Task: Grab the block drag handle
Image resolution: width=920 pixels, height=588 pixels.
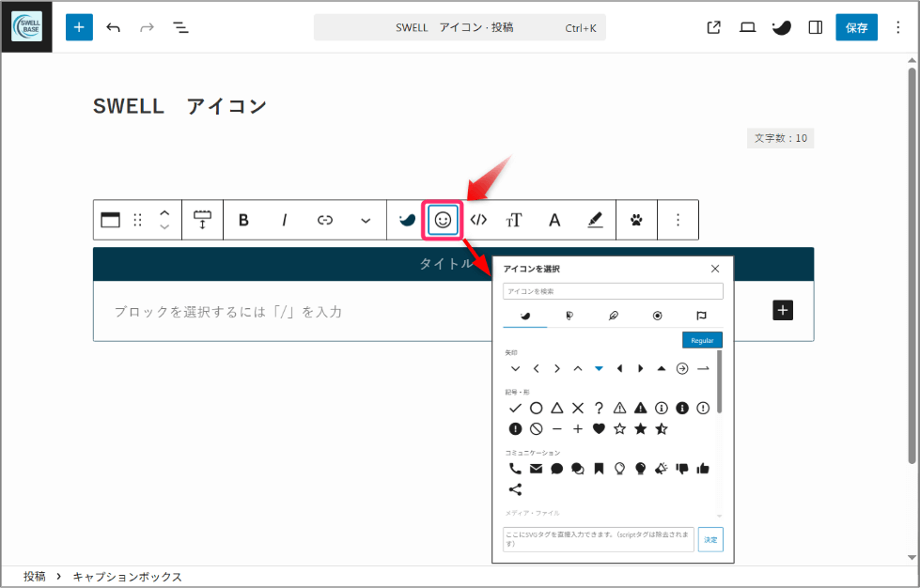Action: pyautogui.click(x=137, y=220)
